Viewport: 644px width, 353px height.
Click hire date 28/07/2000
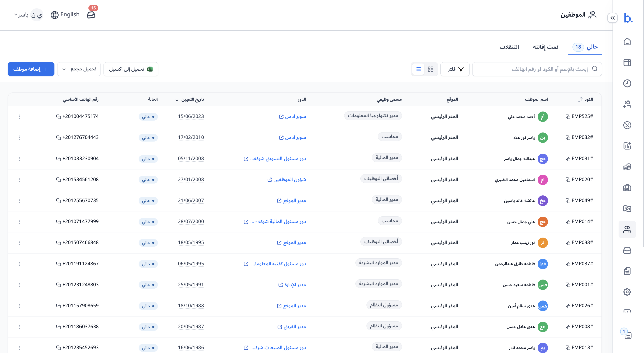click(191, 222)
